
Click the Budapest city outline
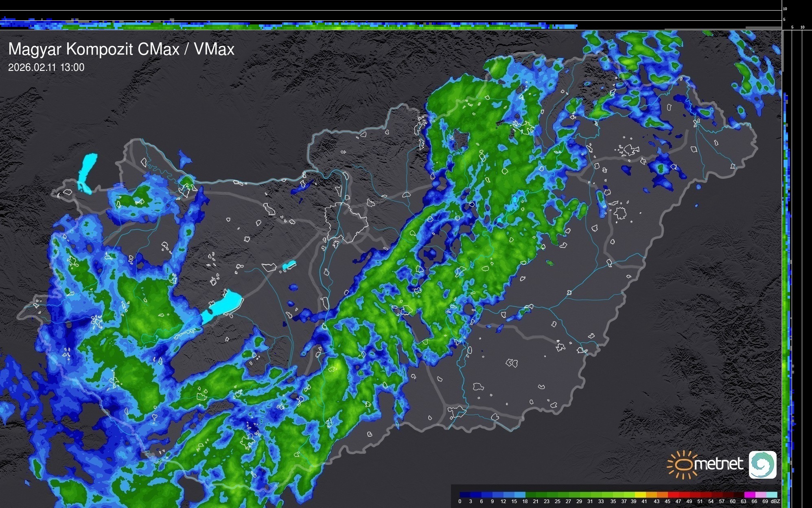[346, 222]
